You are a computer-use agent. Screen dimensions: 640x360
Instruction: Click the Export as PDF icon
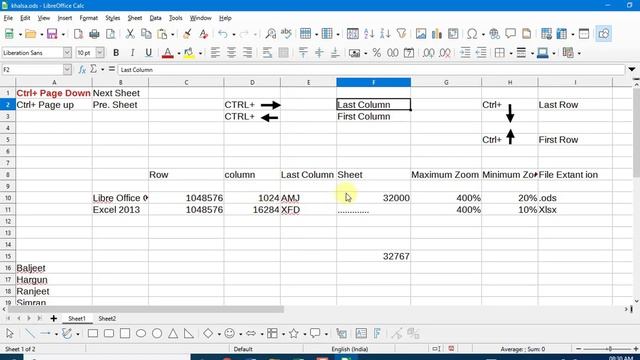pos(78,34)
